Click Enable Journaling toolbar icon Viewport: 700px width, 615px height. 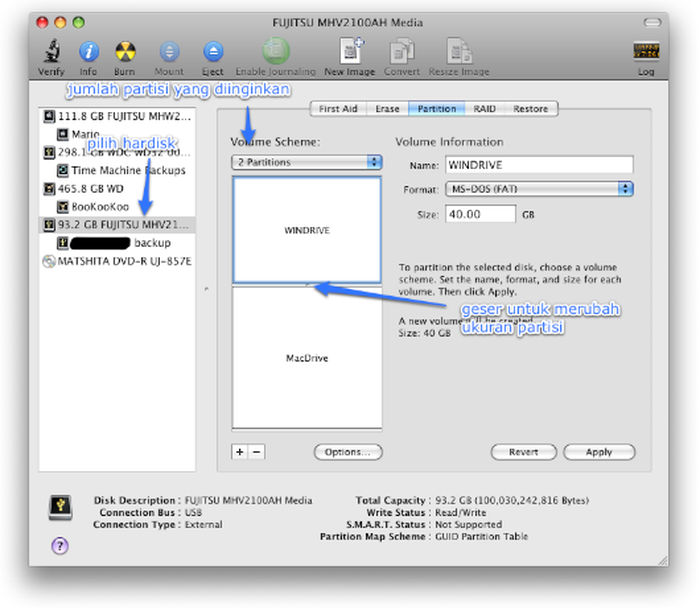point(276,51)
